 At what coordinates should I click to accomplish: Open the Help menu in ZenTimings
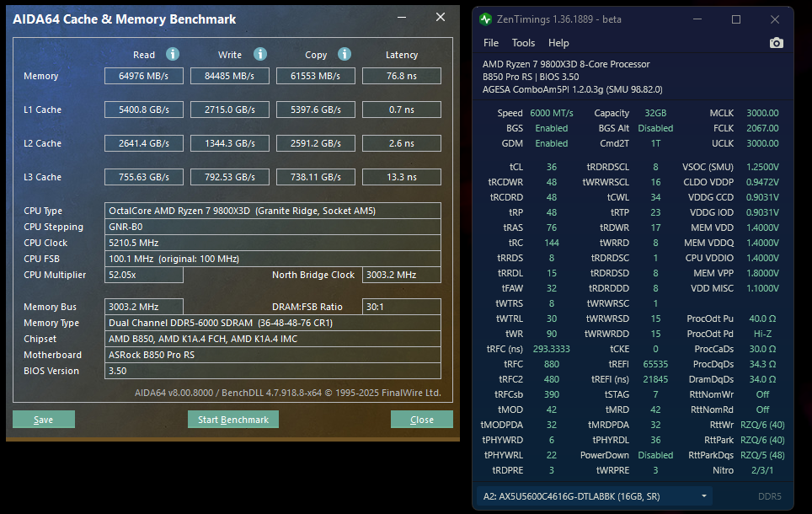(x=558, y=43)
